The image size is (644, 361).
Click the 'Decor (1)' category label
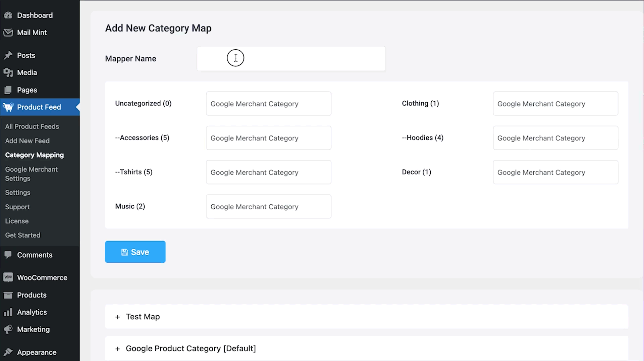417,172
